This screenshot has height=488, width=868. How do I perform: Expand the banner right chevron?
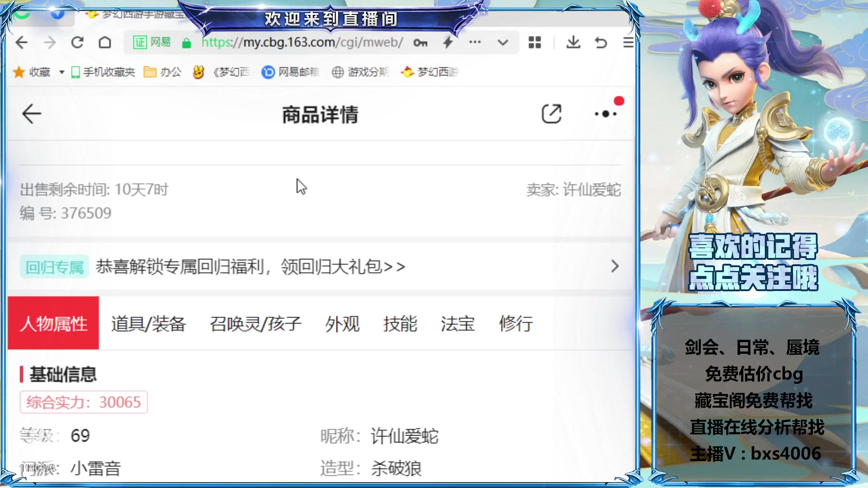(615, 266)
